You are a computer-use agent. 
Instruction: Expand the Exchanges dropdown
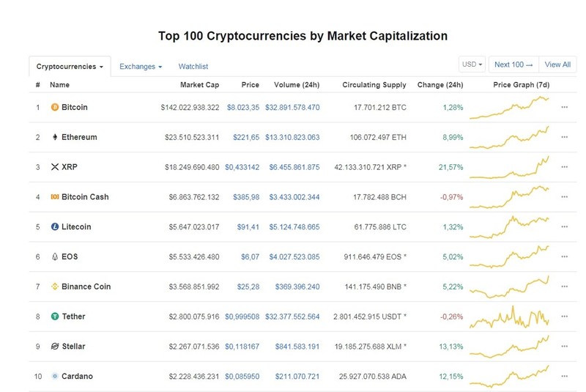tap(141, 67)
